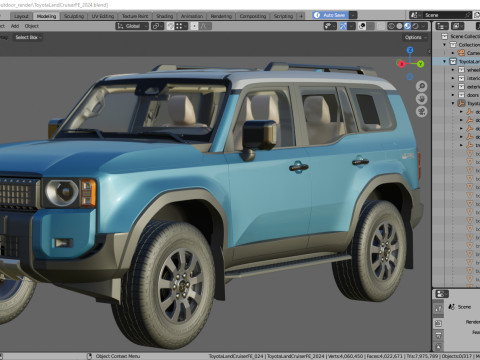
Task: Open the Texture Paint workspace tab
Action: tap(135, 16)
